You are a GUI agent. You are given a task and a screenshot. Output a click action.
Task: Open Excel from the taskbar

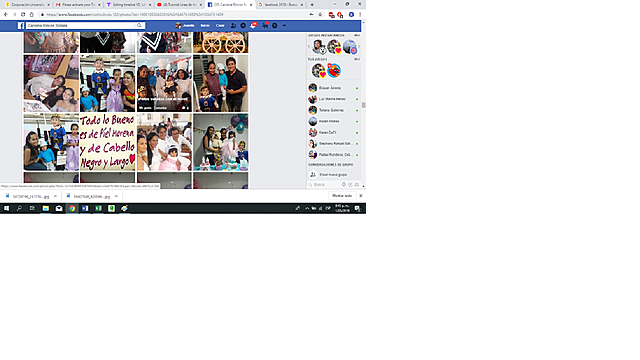click(98, 208)
